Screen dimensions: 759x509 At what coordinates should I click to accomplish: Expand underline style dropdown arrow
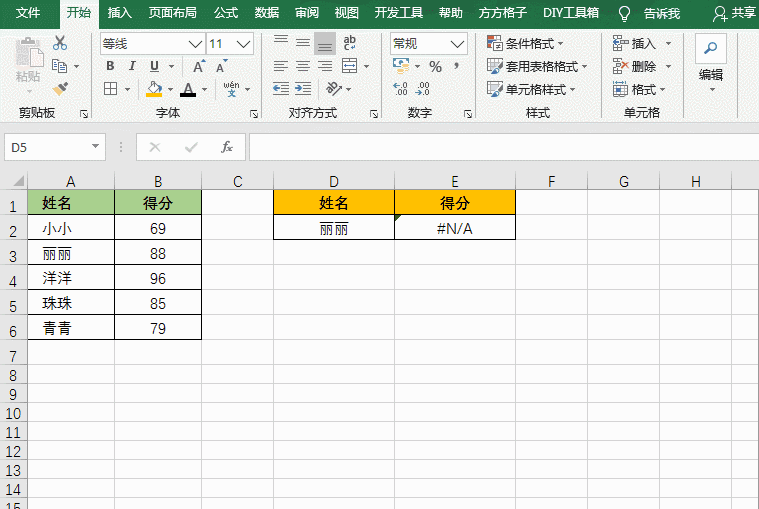(171, 66)
